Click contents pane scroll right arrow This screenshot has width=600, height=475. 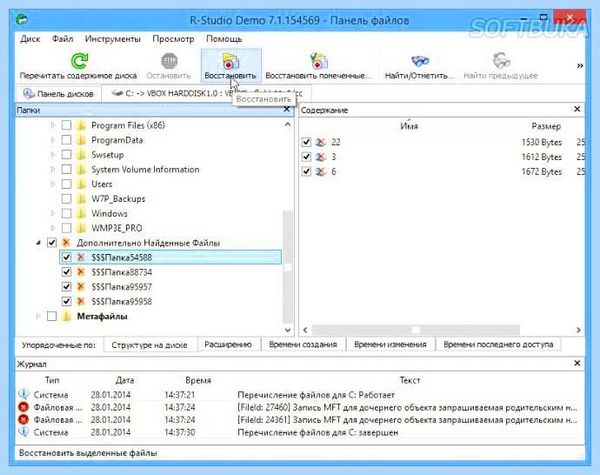[578, 330]
